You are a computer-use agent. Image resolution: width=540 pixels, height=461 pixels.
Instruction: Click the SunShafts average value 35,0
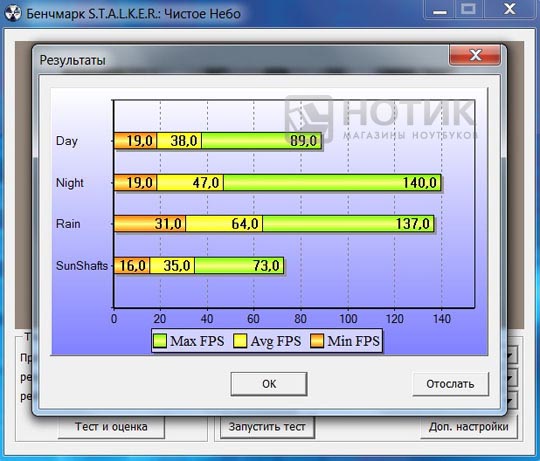tap(177, 265)
